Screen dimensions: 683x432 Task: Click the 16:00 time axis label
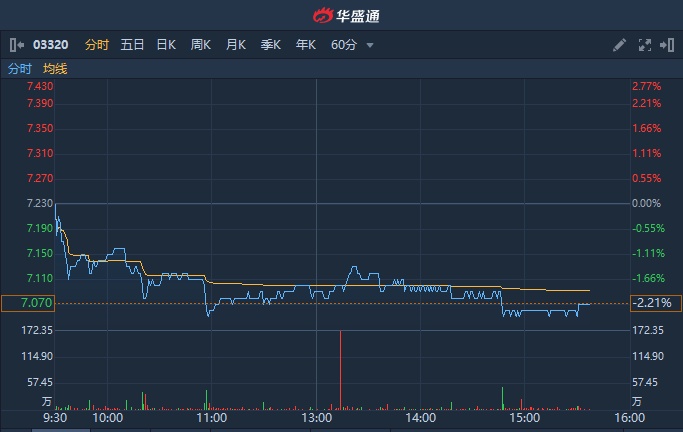(629, 418)
